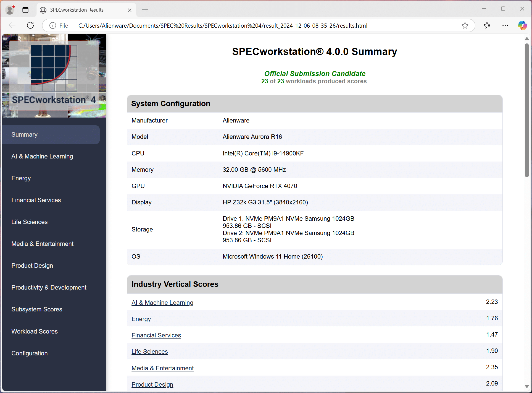Screen dimensions: 532x393
Task: Click the 2.23 AI & Machine Learning score
Action: pos(492,302)
